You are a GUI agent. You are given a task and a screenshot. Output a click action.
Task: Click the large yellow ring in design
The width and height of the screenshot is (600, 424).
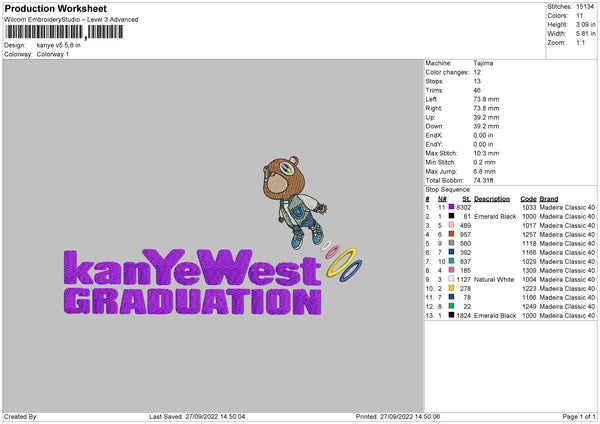[x=341, y=262]
